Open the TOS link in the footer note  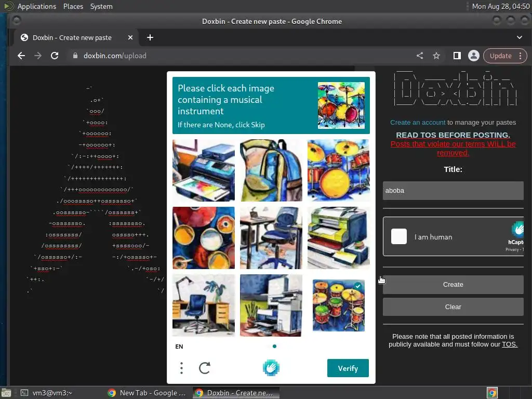click(x=510, y=344)
